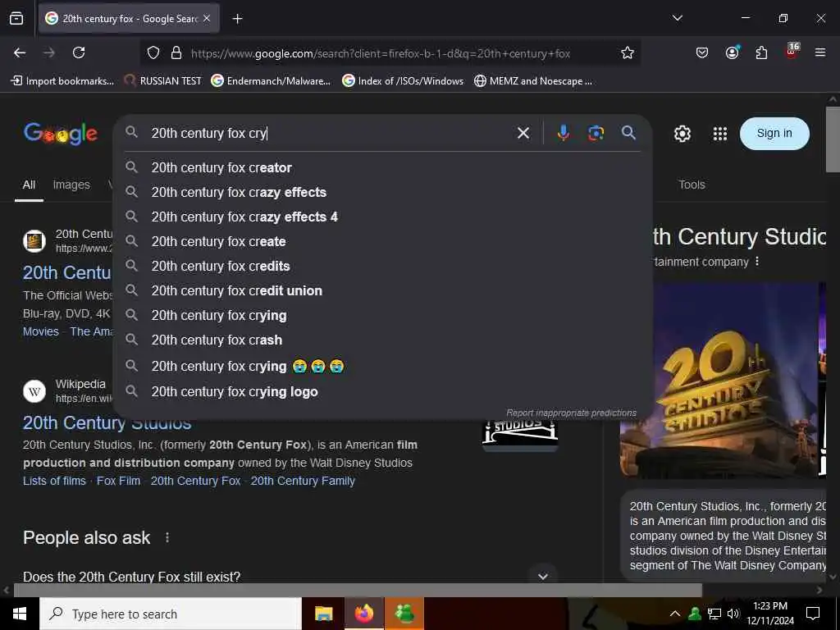Open the List all tabs dropdown arrow

coord(677,18)
